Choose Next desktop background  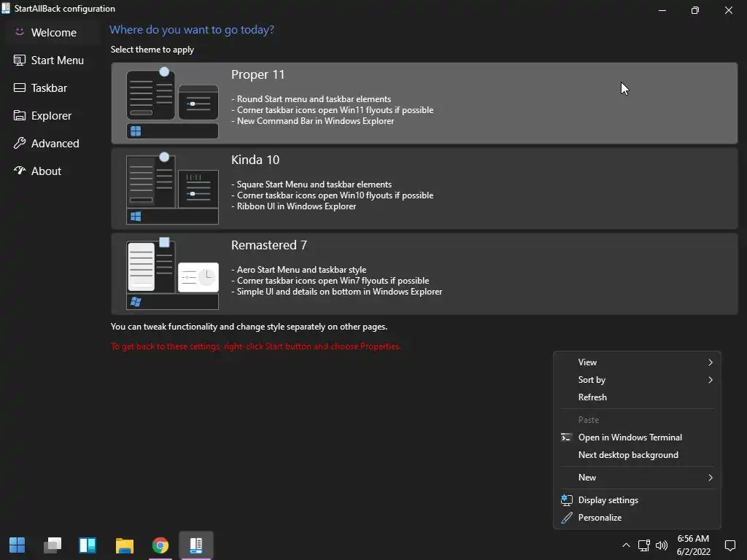click(637, 455)
